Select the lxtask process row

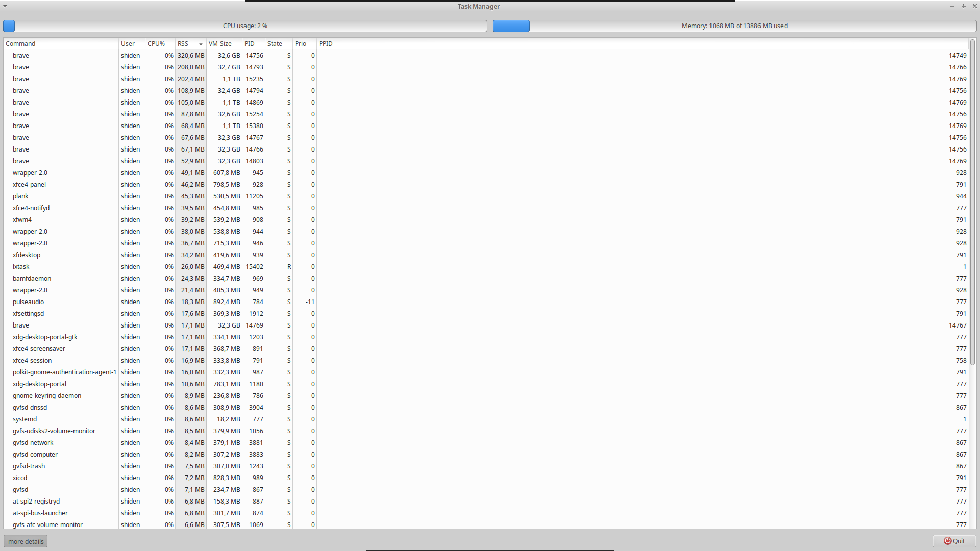click(21, 267)
